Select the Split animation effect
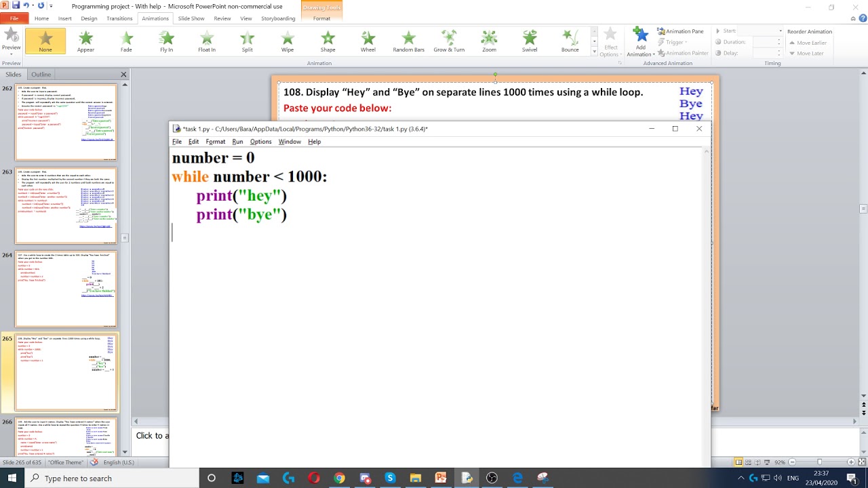Screen dimensions: 868x488 point(248,41)
